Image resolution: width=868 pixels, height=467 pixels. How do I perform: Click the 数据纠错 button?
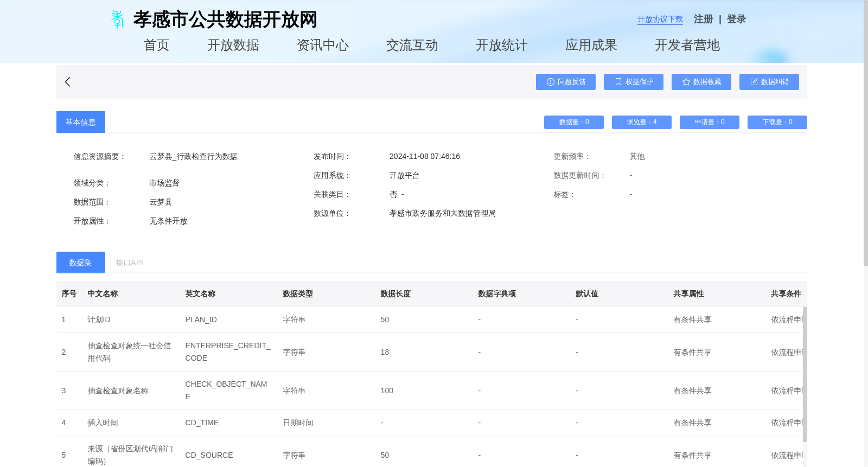coord(769,82)
